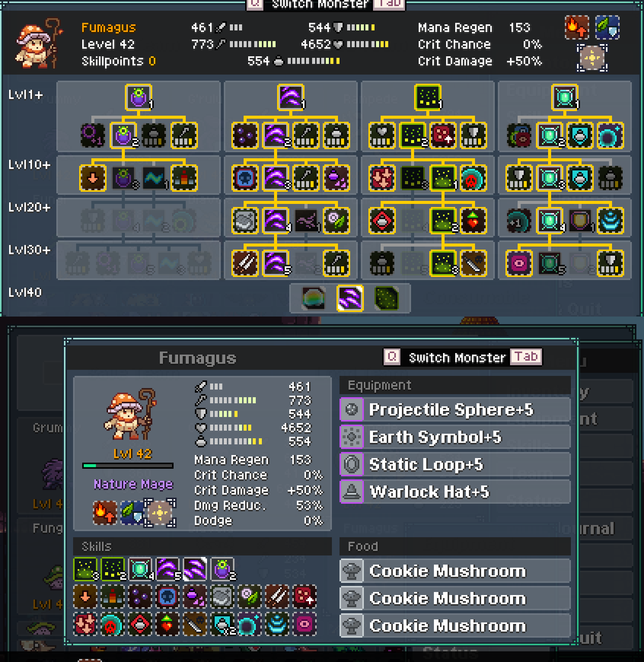Select the Static Loop+5 equipment slot

[455, 465]
